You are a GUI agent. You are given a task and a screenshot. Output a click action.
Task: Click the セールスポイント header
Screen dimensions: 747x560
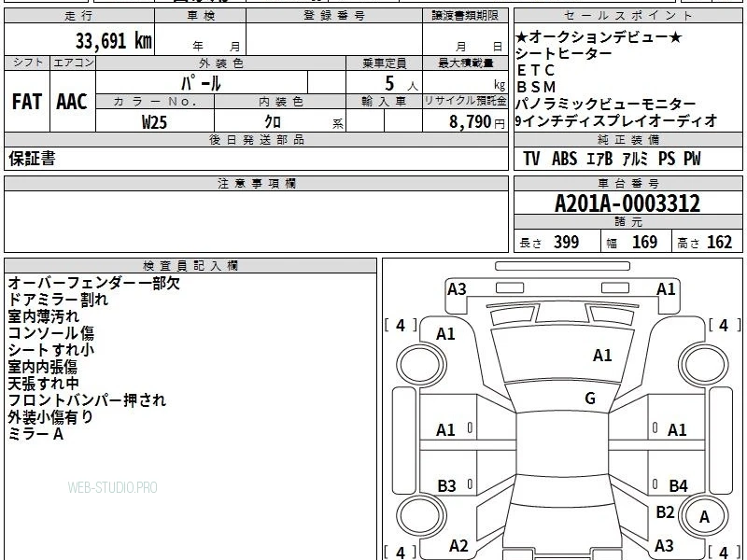point(627,16)
